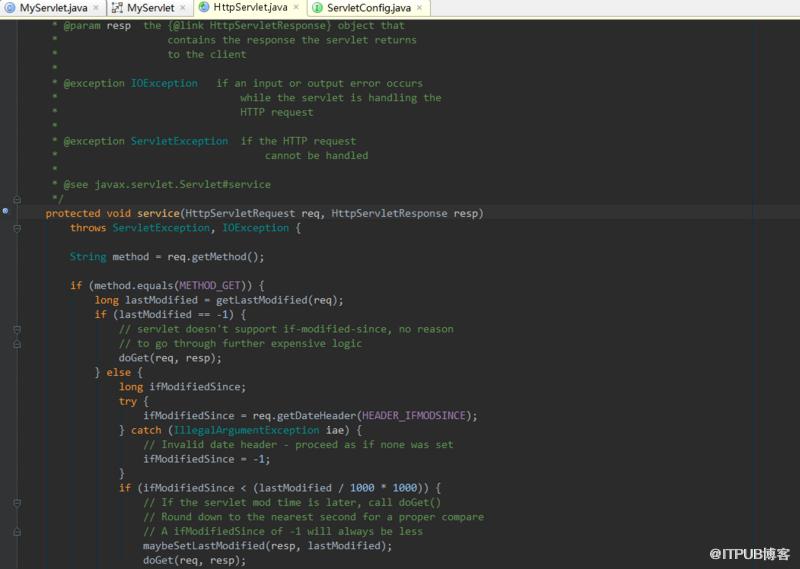800x569 pixels.
Task: Click first 'doGet(req, resp);' after expensive logic comment
Action: (170, 358)
